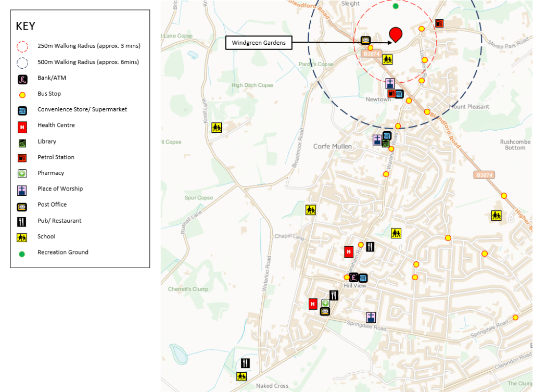533x392 pixels.
Task: Click the green recreation ground dot on map
Action: pyautogui.click(x=396, y=6)
